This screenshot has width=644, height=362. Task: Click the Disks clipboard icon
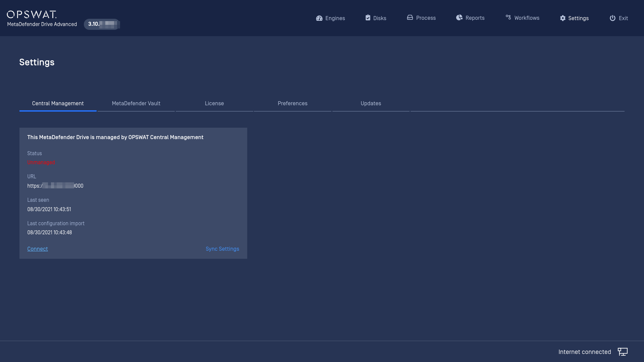[368, 18]
